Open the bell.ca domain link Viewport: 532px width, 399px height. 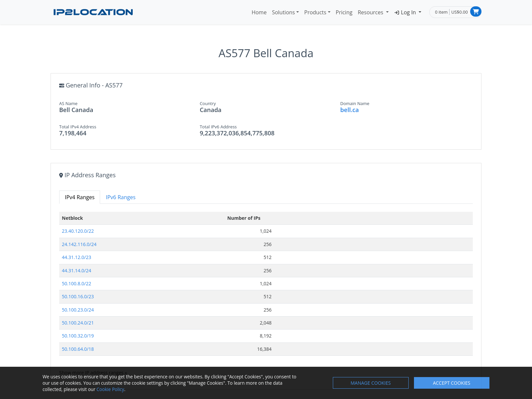coord(349,110)
